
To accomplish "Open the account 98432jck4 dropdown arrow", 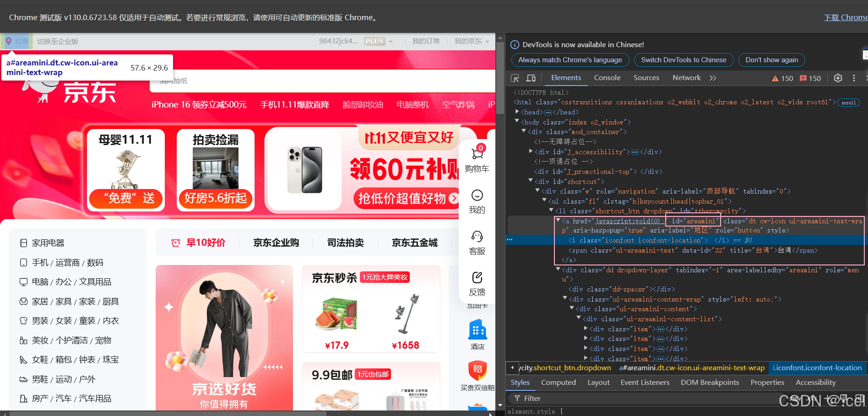I will pos(391,41).
